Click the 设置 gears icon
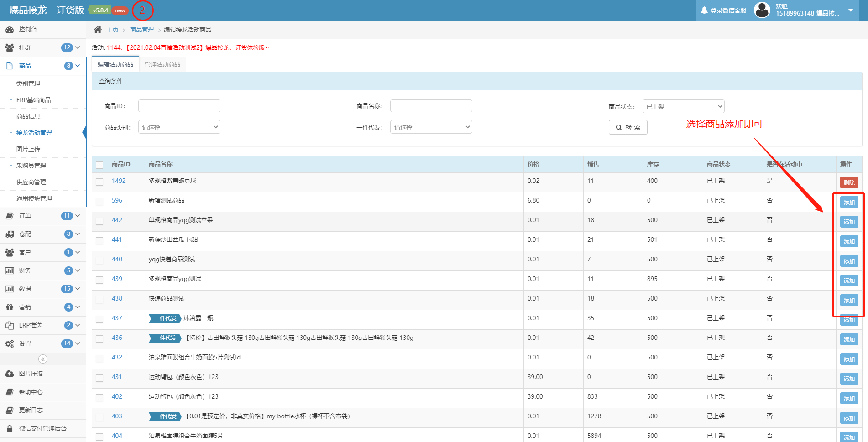This screenshot has width=868, height=442. (10, 343)
